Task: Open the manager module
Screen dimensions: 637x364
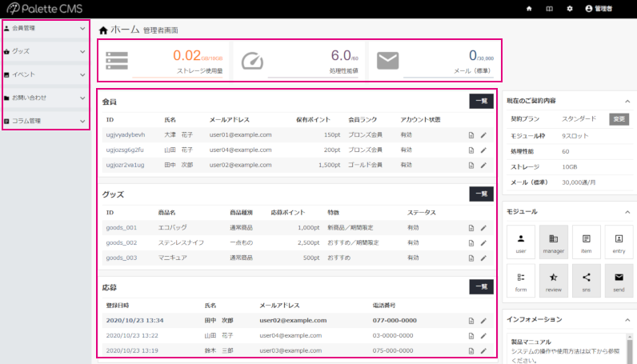Action: [x=554, y=242]
